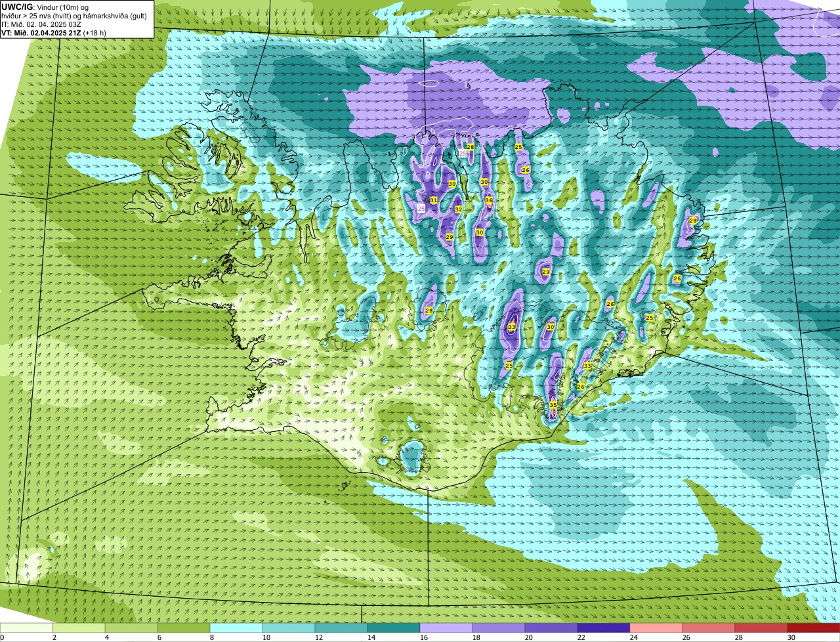Screen dimensions: 840x642
Task: Click the 30 gust marker directly below 36
Action: 479,232
